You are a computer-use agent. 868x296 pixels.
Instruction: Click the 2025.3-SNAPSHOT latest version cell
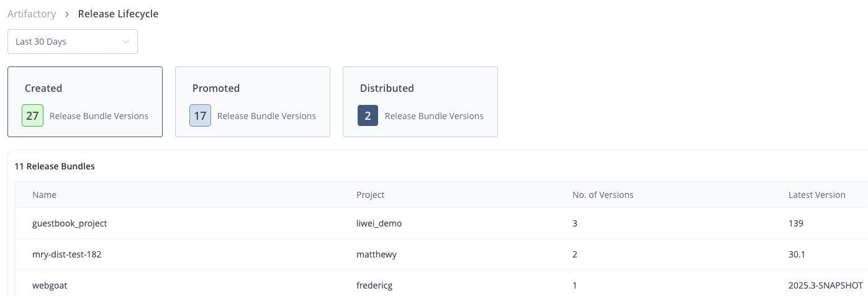pos(825,285)
